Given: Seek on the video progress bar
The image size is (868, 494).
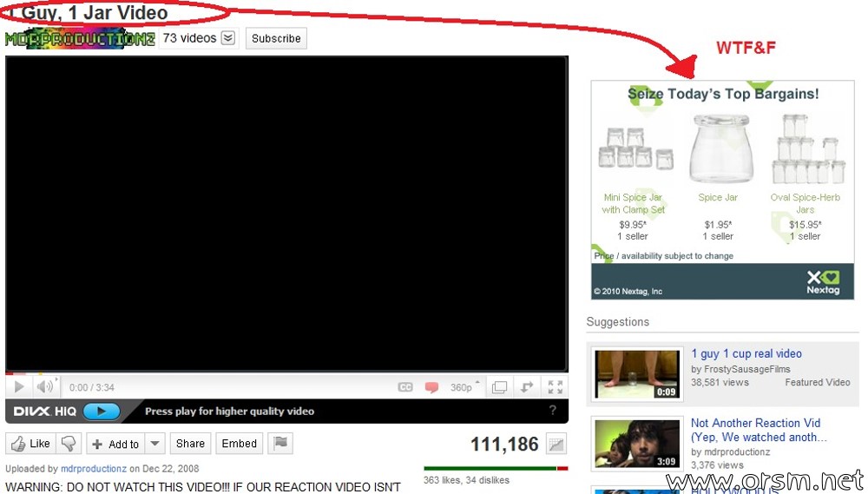Looking at the screenshot, I should click(x=286, y=373).
